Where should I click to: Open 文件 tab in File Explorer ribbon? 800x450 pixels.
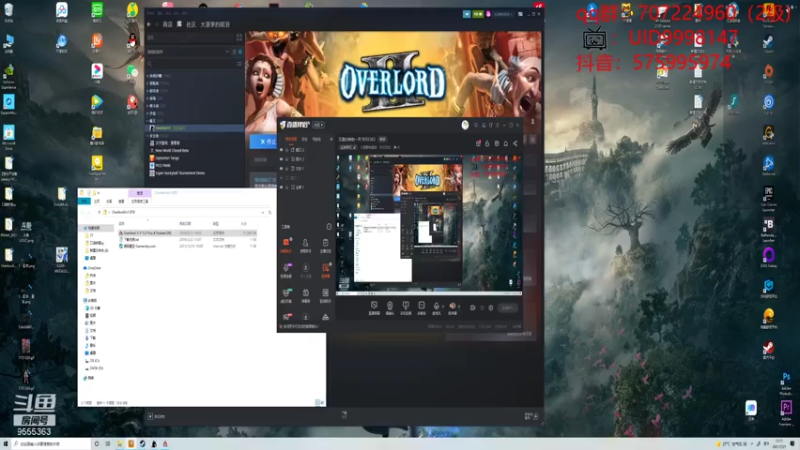84,201
